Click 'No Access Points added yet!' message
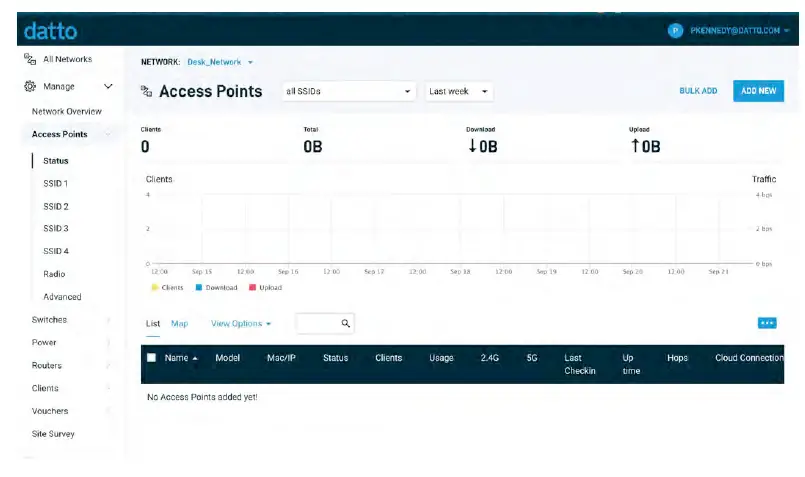Image resolution: width=805 pixels, height=477 pixels. point(202,397)
